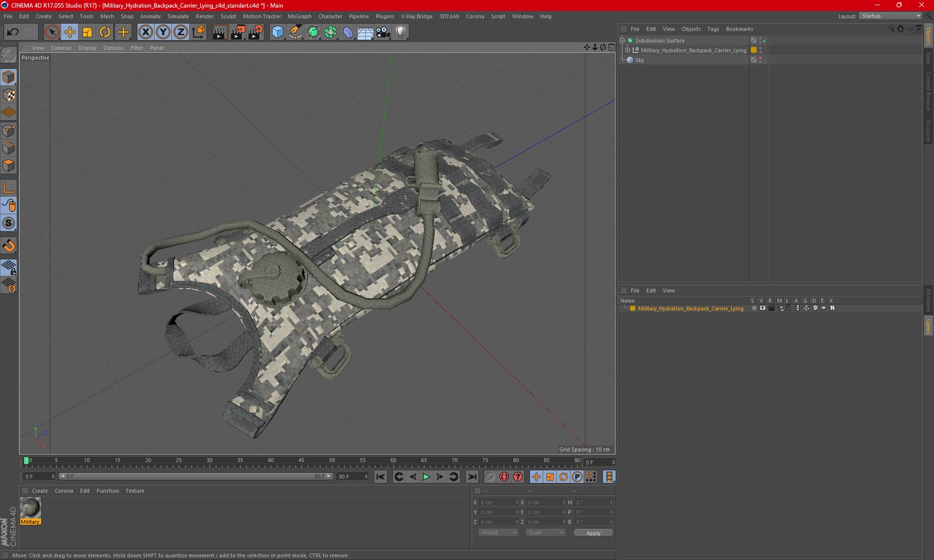Open the Cameras viewport menu
Screen dimensions: 934x560
[61, 48]
